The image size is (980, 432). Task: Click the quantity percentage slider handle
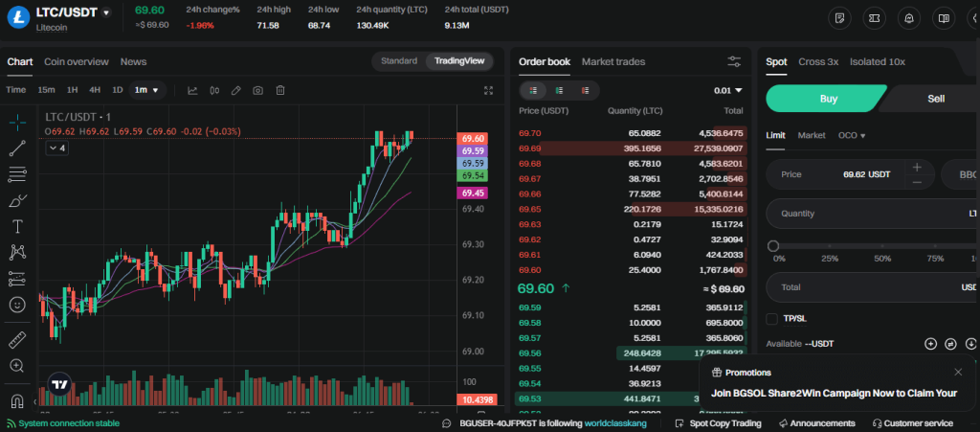point(773,245)
